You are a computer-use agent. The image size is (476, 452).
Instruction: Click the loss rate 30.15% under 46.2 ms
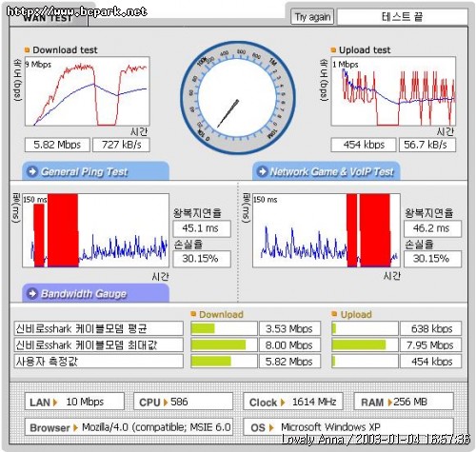point(432,259)
